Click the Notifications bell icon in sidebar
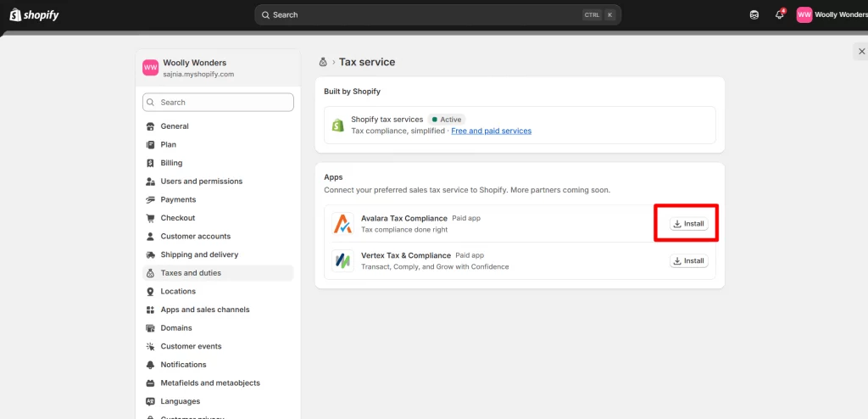This screenshot has height=419, width=868. pos(150,364)
